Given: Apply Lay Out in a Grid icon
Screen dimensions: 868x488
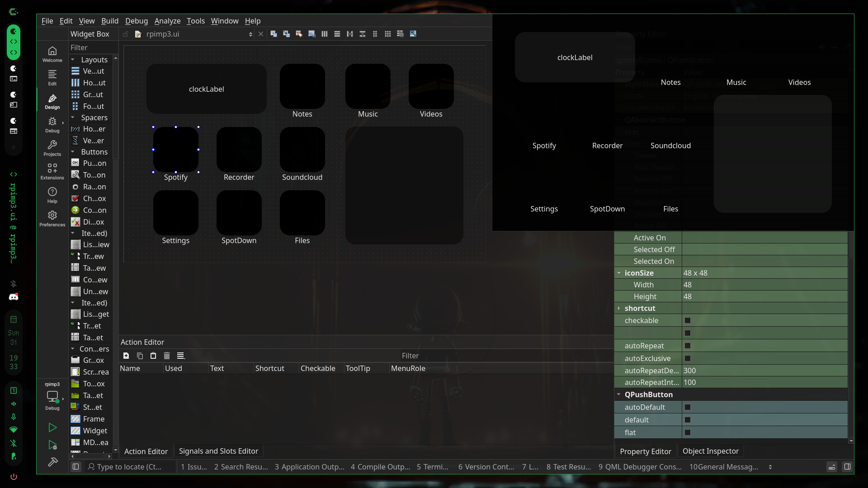Looking at the screenshot, I should point(387,34).
